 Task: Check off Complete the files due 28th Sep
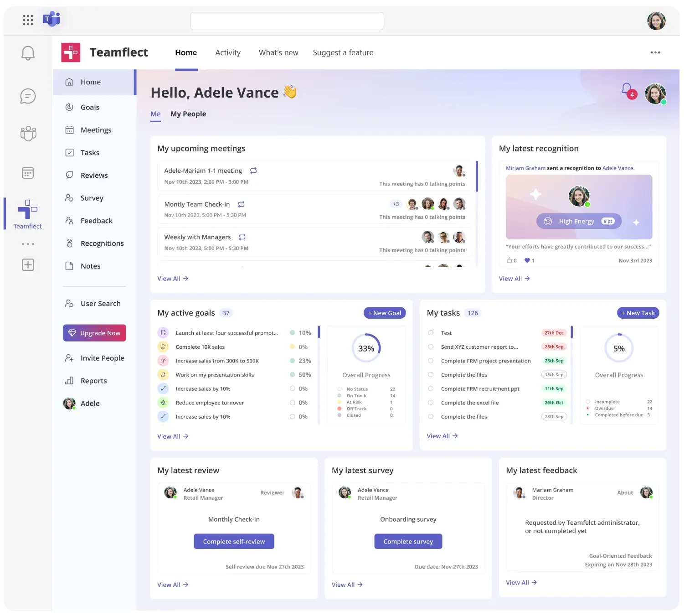pyautogui.click(x=431, y=416)
